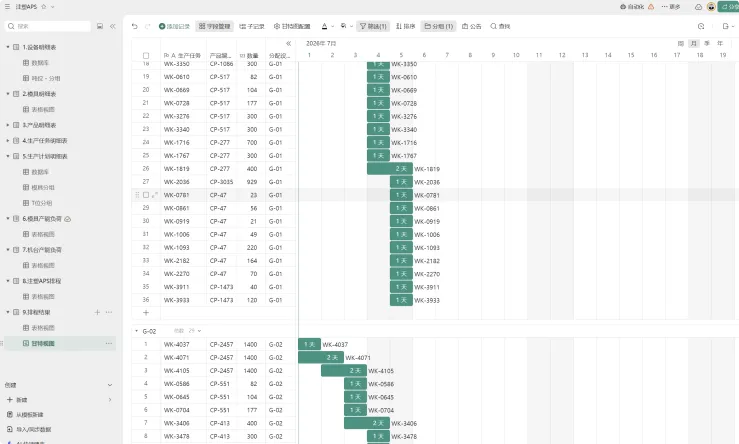Switch the timeline to month scale
Screen dimensions: 739x444
pyautogui.click(x=694, y=43)
